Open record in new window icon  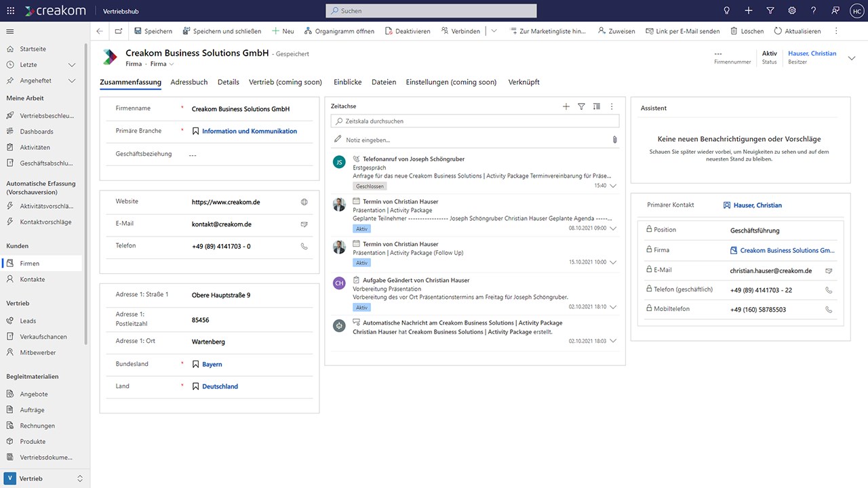click(x=119, y=31)
